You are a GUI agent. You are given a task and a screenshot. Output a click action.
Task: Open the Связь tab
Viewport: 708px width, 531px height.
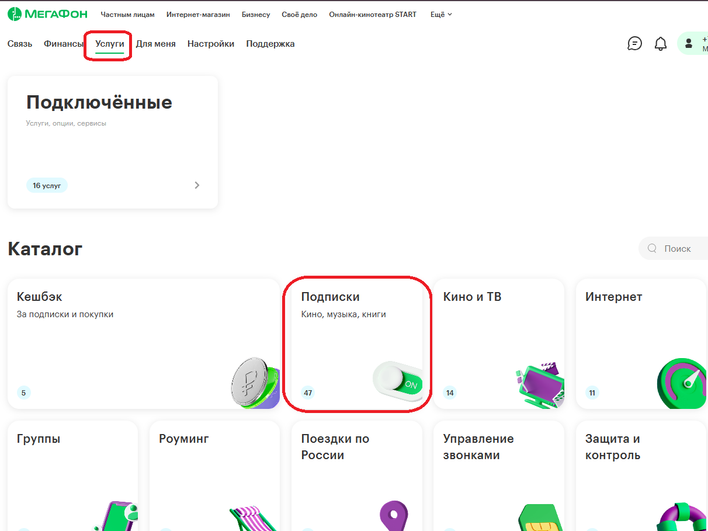[x=20, y=44]
